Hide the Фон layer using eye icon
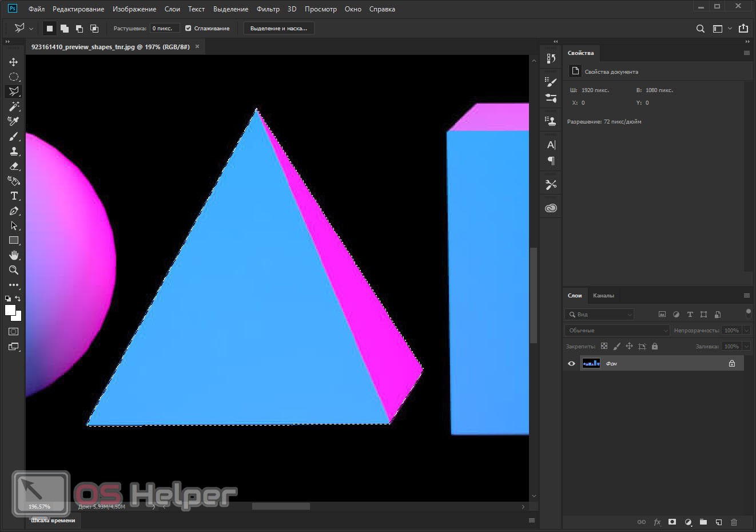 pos(571,363)
